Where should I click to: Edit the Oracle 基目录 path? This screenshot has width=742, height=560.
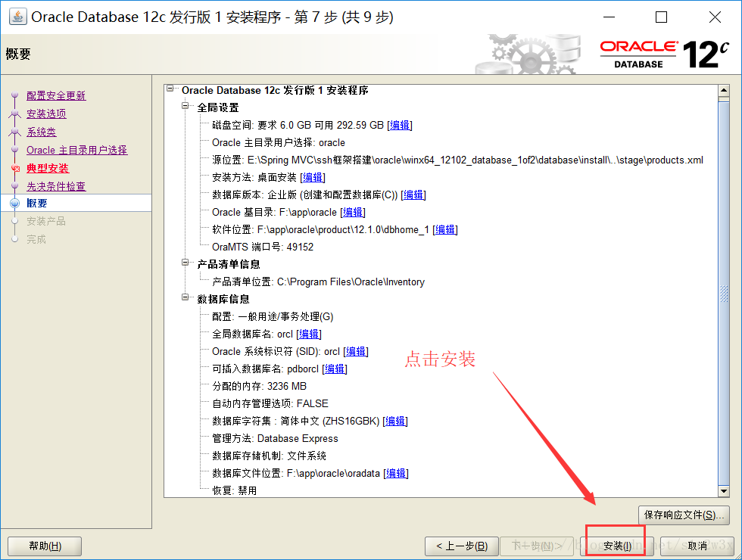pyautogui.click(x=353, y=213)
